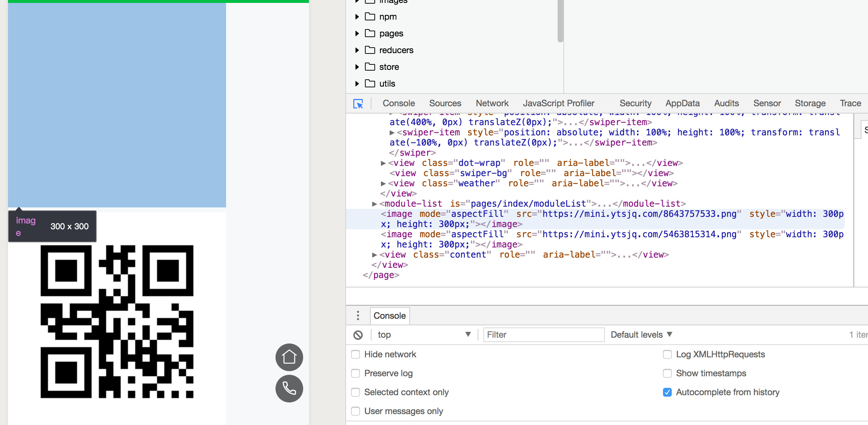Screen dimensions: 868x425
Task: Click the store folder icon
Action: tap(370, 67)
